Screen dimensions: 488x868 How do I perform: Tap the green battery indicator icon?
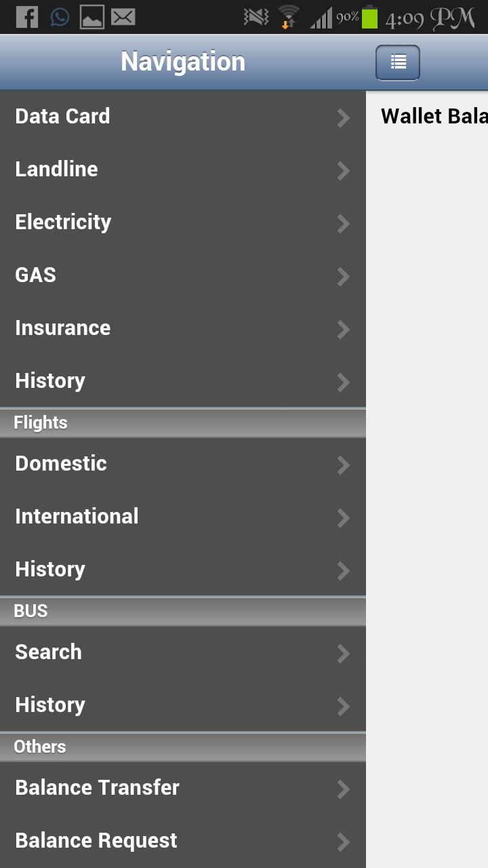[x=369, y=17]
